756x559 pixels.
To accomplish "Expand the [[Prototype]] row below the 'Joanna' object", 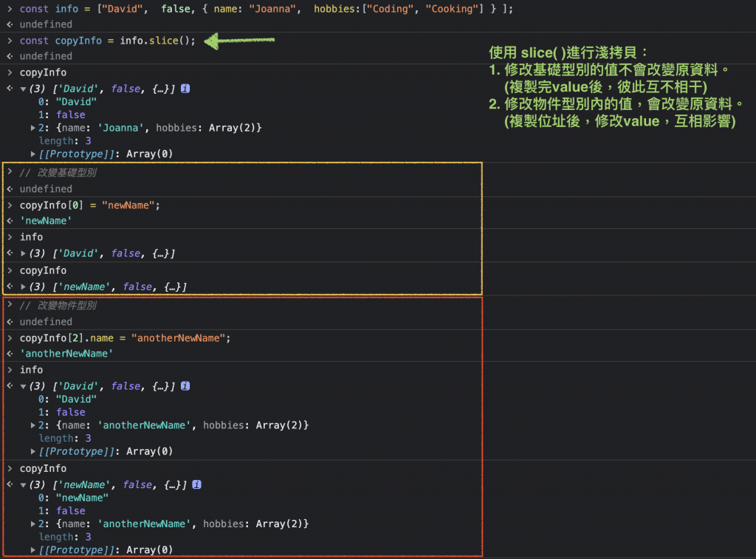I will coord(32,154).
